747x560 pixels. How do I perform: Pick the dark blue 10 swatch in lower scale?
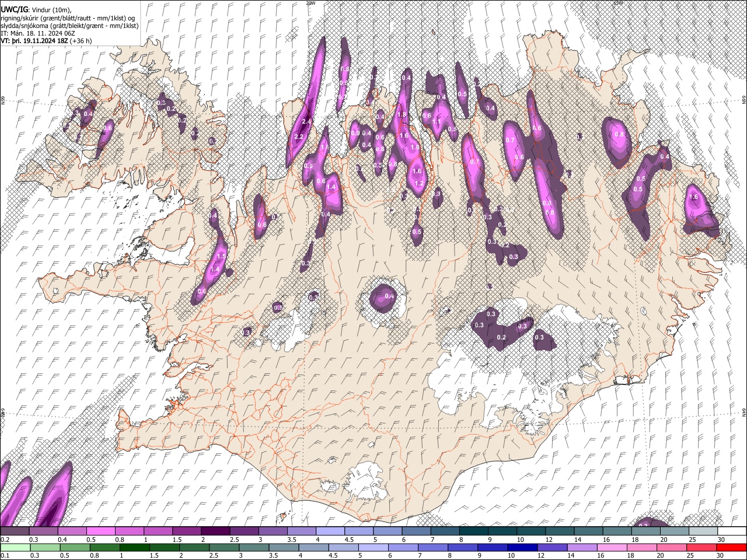(x=522, y=547)
